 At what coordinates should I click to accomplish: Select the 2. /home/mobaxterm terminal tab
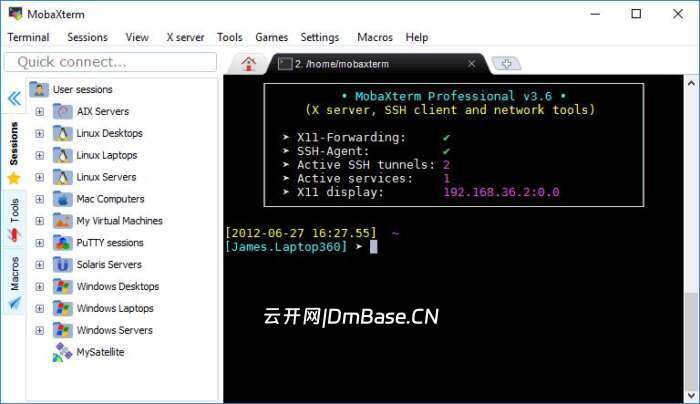[x=378, y=64]
